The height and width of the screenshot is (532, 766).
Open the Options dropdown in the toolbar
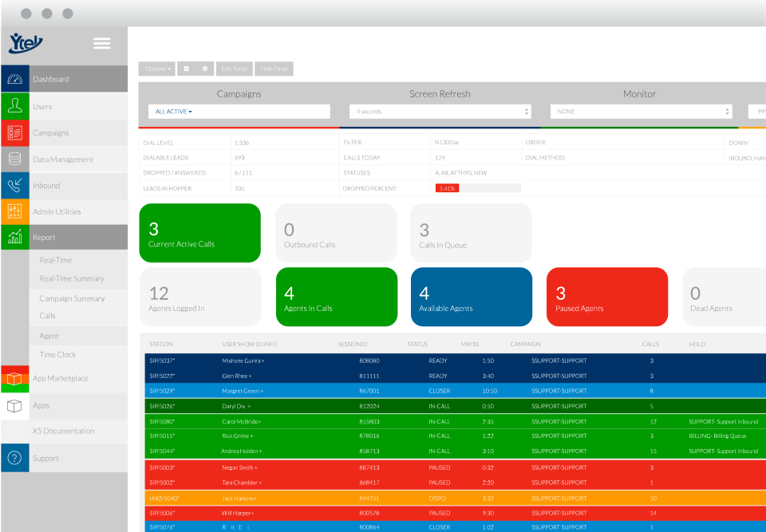point(156,69)
